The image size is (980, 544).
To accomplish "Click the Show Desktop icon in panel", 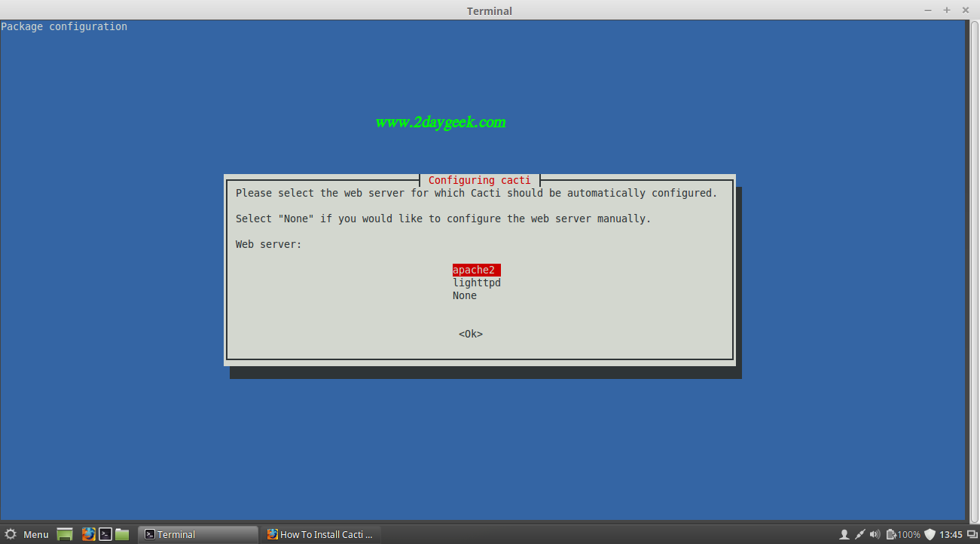I will click(65, 534).
